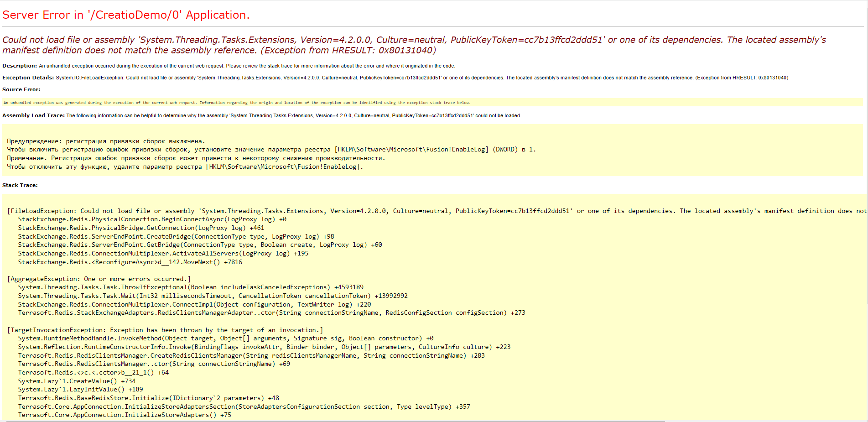Click the 'Exception Details:' label

tap(28, 78)
